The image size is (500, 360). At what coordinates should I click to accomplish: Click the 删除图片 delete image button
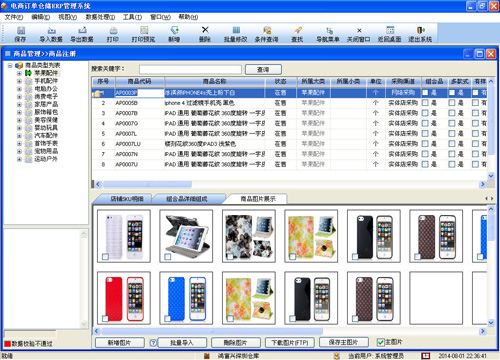(x=235, y=343)
